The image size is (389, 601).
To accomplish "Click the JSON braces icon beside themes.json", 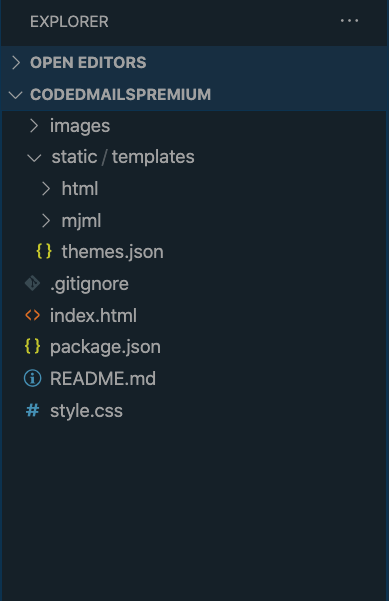I will pos(44,251).
